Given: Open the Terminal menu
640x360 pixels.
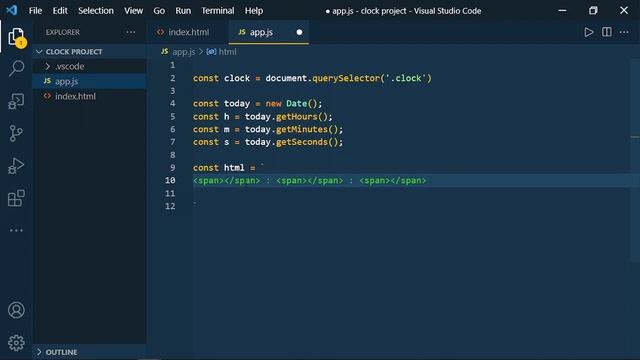Looking at the screenshot, I should click(x=218, y=11).
